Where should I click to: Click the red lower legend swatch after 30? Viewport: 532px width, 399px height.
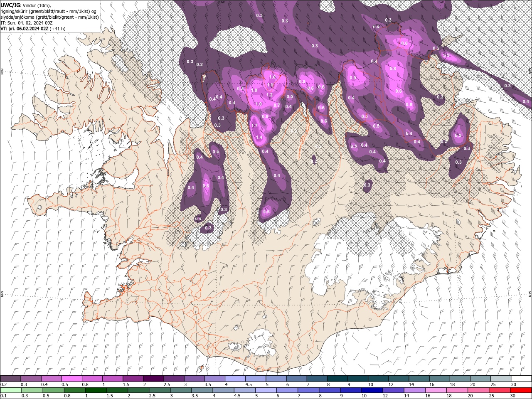(520, 390)
